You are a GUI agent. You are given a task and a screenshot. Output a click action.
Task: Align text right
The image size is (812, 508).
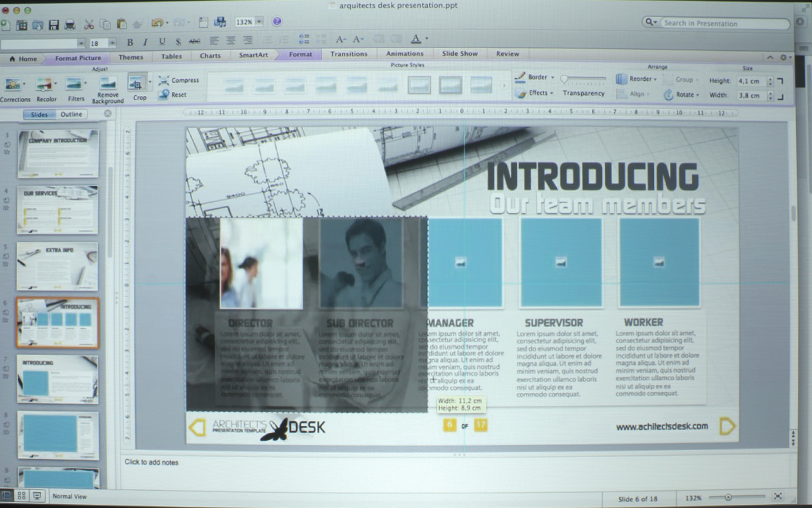pos(247,40)
